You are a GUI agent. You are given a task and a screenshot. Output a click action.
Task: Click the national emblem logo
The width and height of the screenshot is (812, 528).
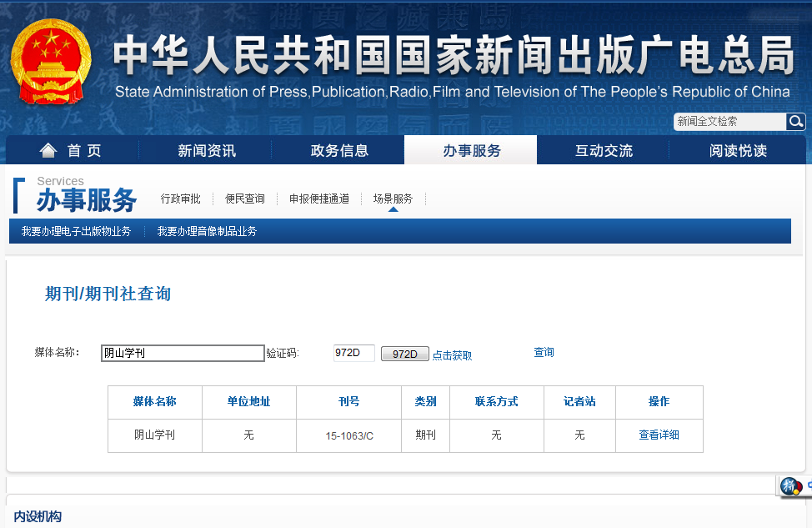51,62
